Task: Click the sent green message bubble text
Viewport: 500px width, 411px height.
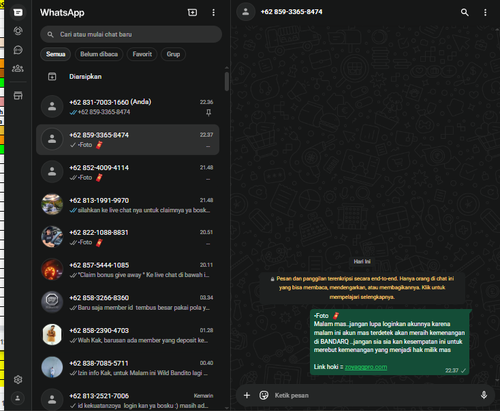Action: pyautogui.click(x=389, y=341)
